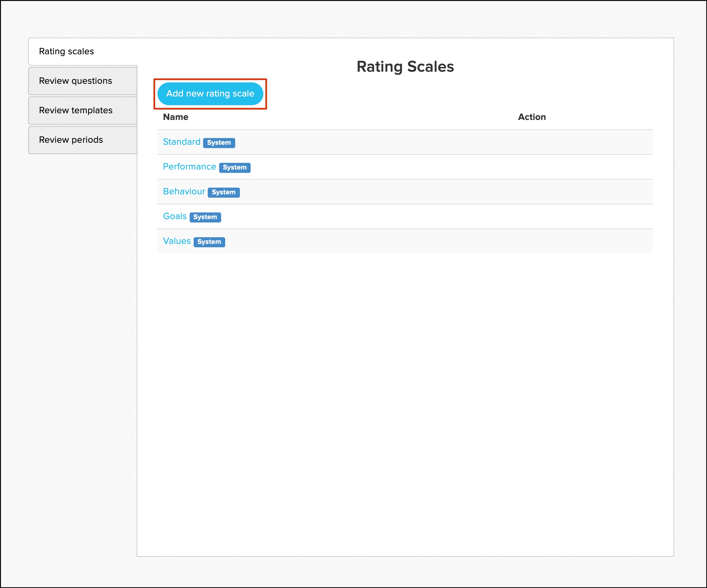Click the Add new rating scale button
This screenshot has height=588, width=707.
point(210,93)
